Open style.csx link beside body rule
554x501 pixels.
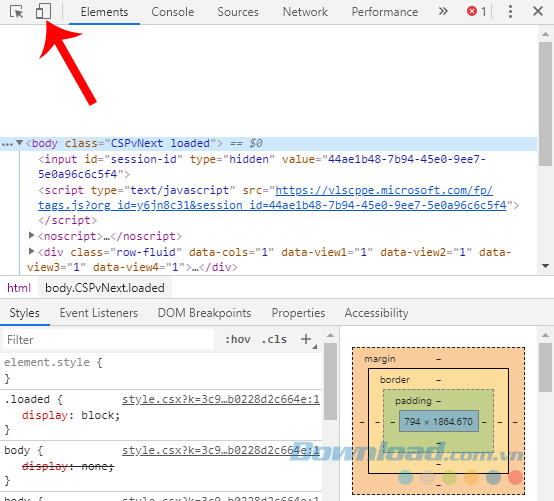coord(221,450)
